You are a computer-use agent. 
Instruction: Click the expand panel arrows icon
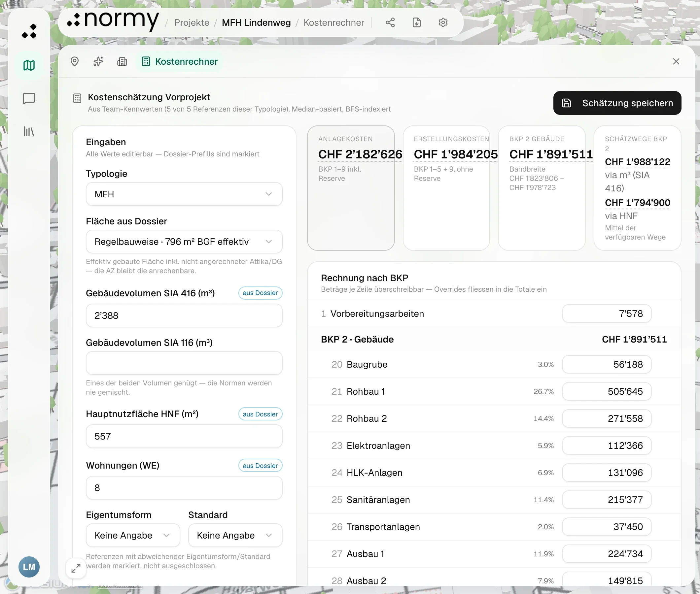click(76, 568)
